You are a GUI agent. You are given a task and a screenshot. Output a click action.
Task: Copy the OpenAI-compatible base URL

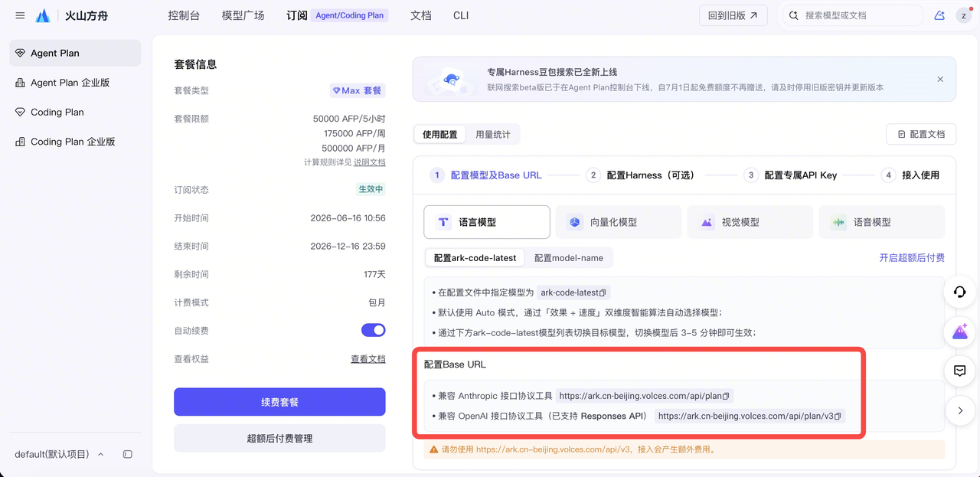838,417
